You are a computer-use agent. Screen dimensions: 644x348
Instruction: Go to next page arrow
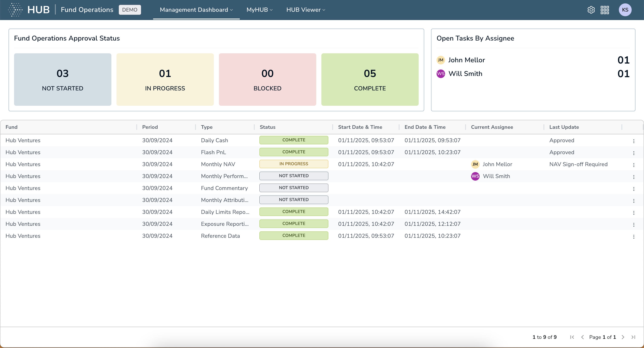[x=623, y=337]
